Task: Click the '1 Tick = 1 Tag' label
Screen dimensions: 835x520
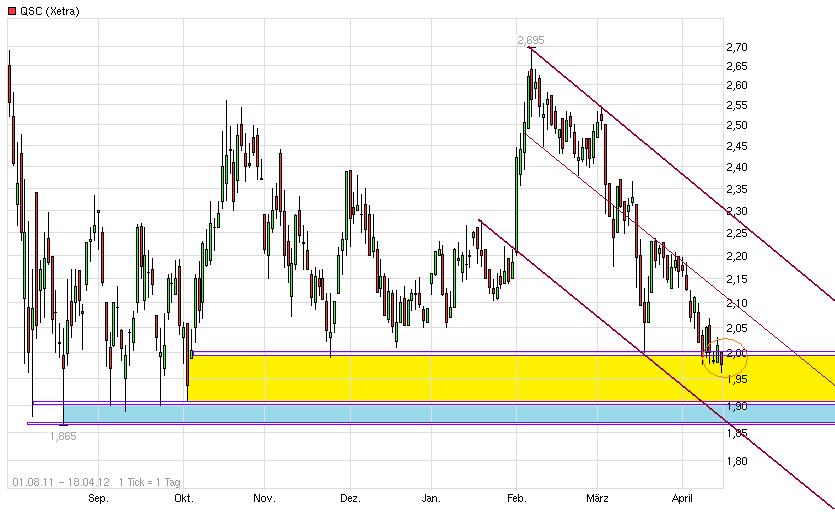Action: 150,482
